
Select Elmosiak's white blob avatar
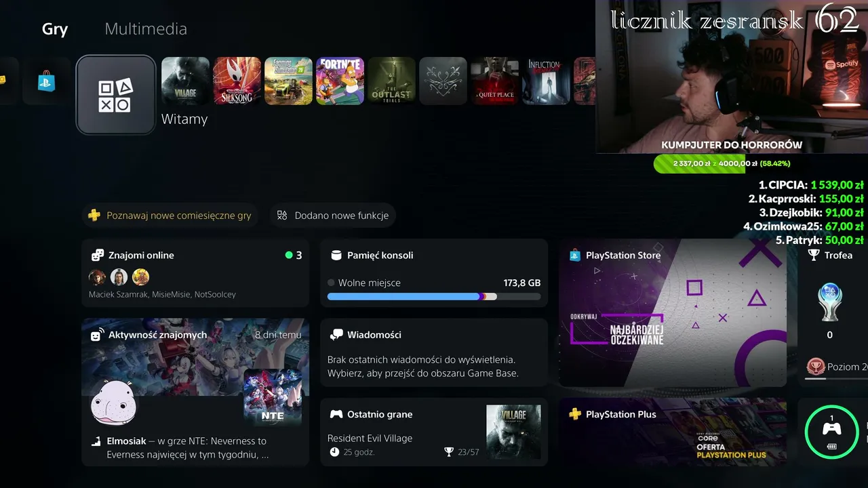113,403
